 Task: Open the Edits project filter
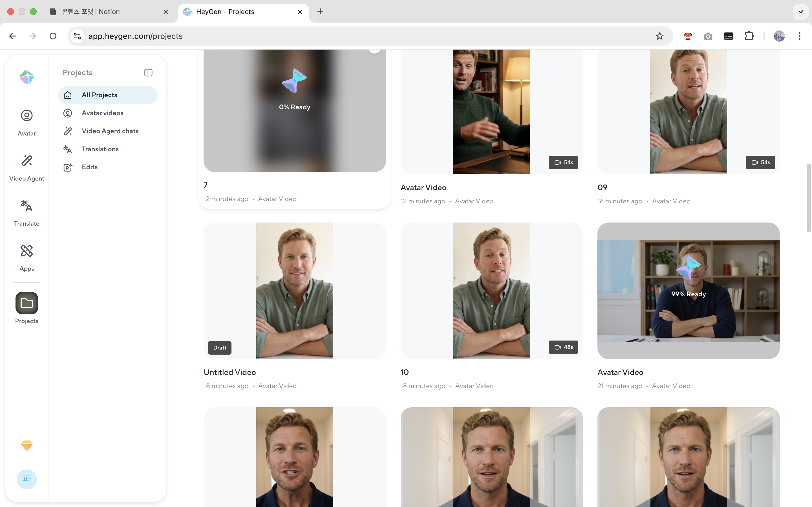click(x=90, y=167)
